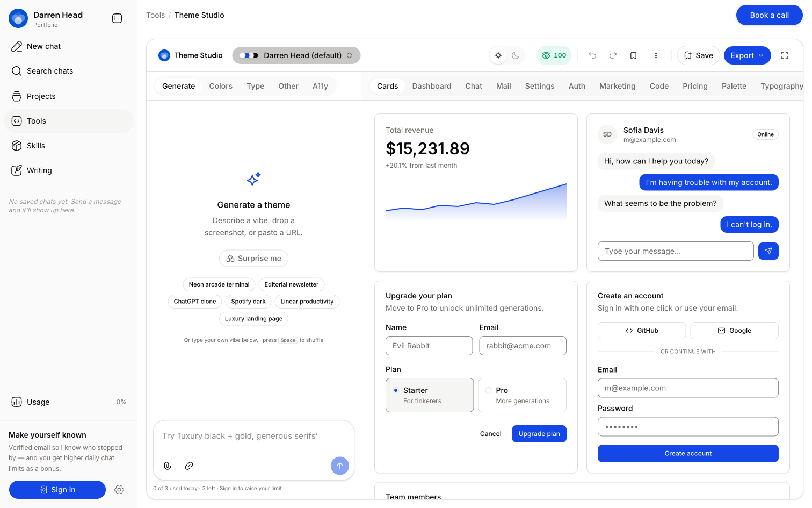Image resolution: width=812 pixels, height=508 pixels.
Task: Open settings gear next to Sign in
Action: pos(119,490)
